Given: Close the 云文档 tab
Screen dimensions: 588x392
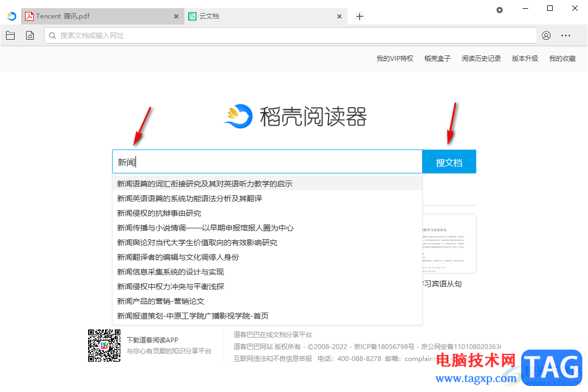Looking at the screenshot, I should pos(339,16).
